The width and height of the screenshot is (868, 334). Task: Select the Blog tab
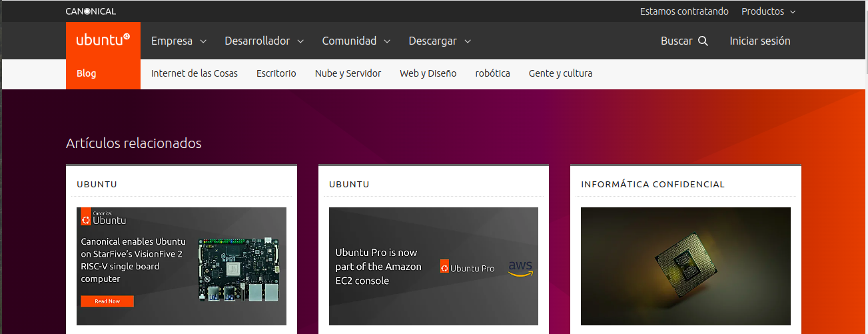pyautogui.click(x=87, y=74)
